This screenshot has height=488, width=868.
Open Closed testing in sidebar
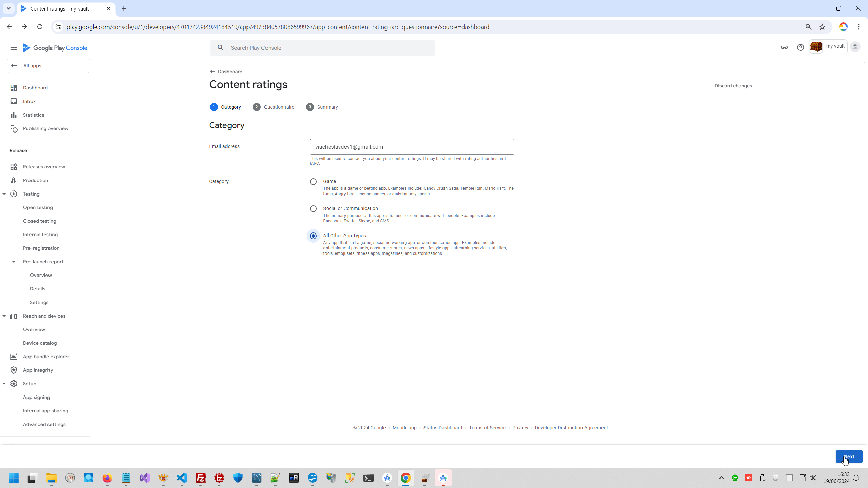(39, 221)
